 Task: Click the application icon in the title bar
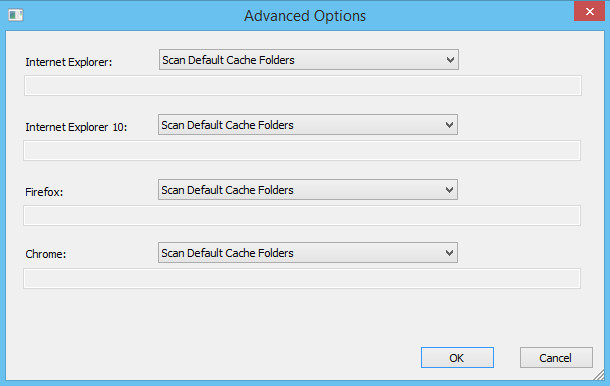pyautogui.click(x=16, y=15)
